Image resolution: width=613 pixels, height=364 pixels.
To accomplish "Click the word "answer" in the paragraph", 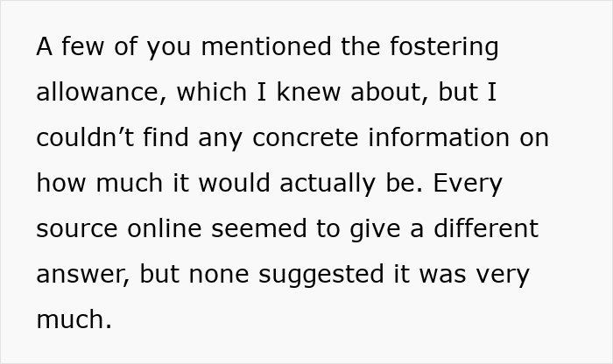I will point(83,274).
